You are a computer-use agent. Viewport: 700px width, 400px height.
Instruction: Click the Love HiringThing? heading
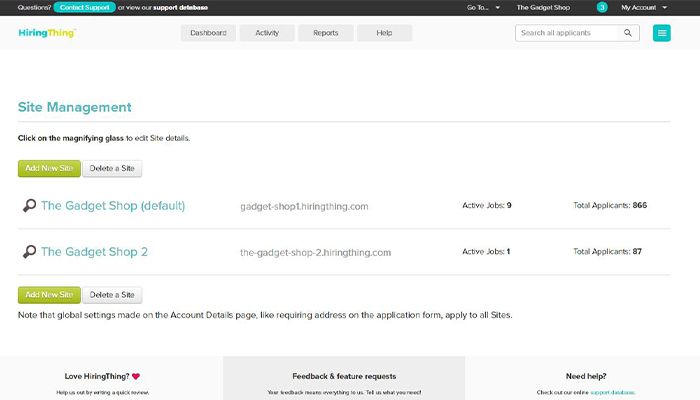[97, 376]
